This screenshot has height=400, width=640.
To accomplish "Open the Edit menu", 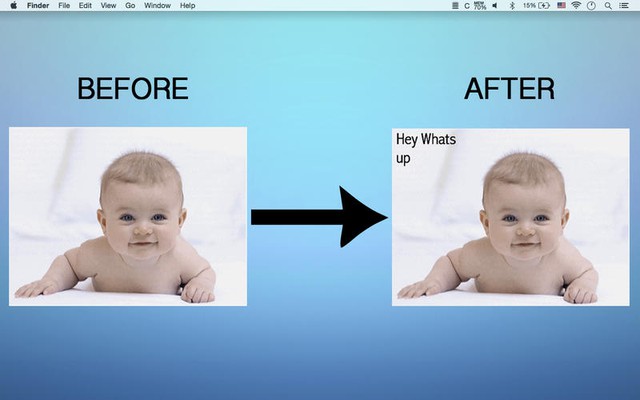I will (x=85, y=5).
